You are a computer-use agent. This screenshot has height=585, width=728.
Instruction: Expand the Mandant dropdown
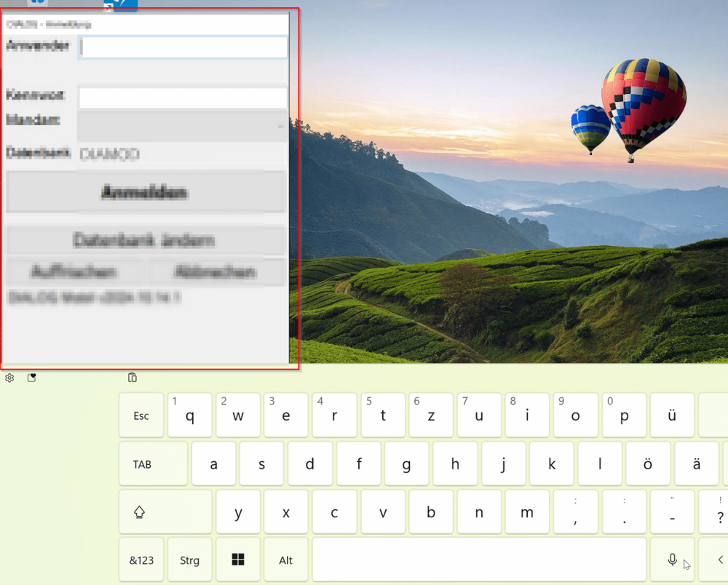tap(182, 126)
